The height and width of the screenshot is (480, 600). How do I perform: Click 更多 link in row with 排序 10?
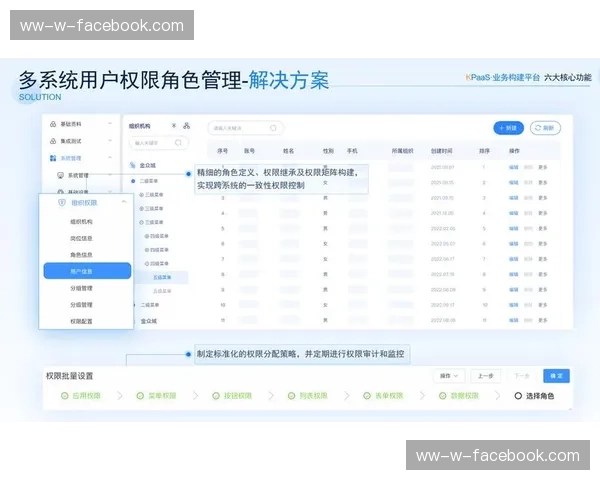(x=543, y=305)
